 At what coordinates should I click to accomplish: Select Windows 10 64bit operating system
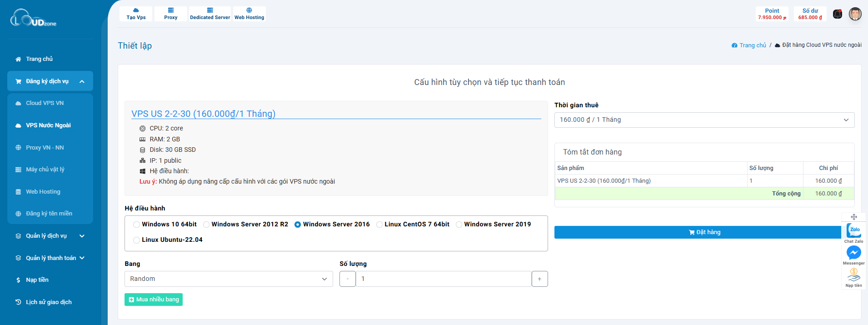pos(136,225)
